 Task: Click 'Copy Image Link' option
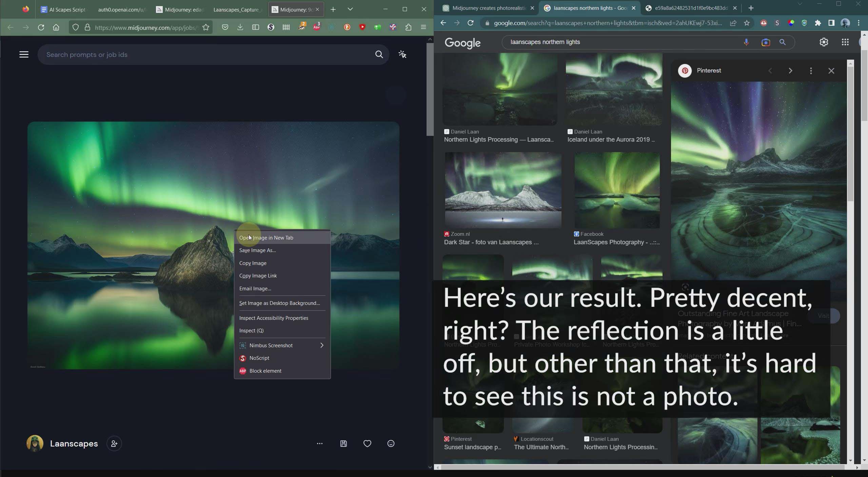(257, 275)
